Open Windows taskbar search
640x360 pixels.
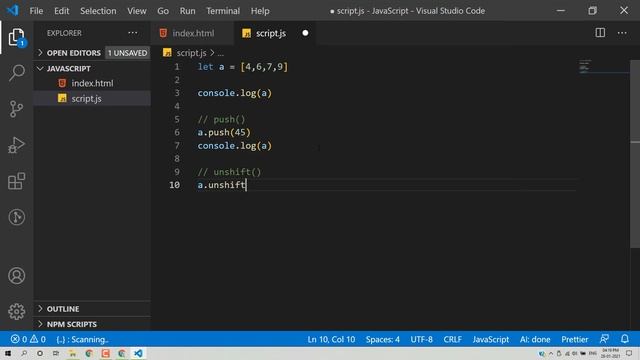coord(24,353)
